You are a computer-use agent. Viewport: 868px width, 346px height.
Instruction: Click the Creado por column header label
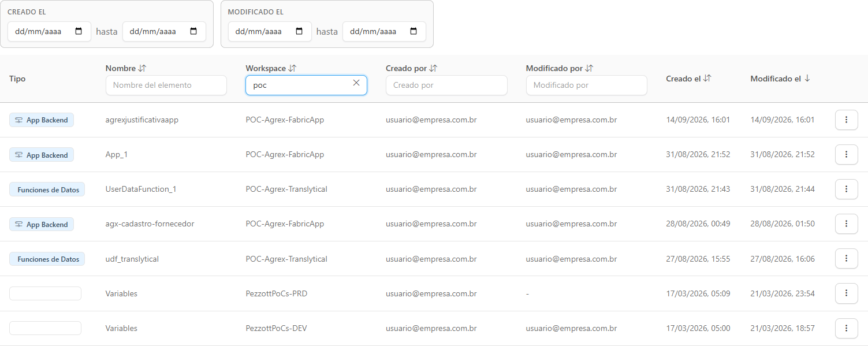click(406, 68)
